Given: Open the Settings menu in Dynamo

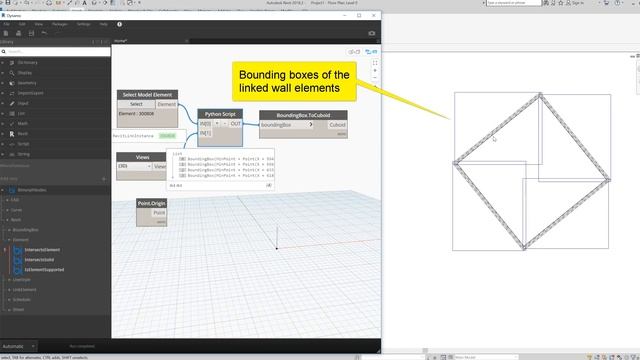Looking at the screenshot, I should coord(84,24).
